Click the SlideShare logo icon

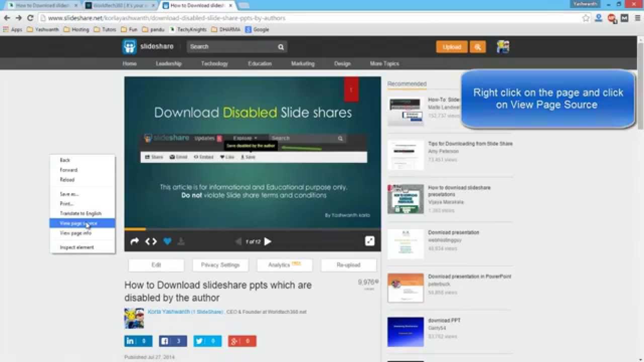129,47
